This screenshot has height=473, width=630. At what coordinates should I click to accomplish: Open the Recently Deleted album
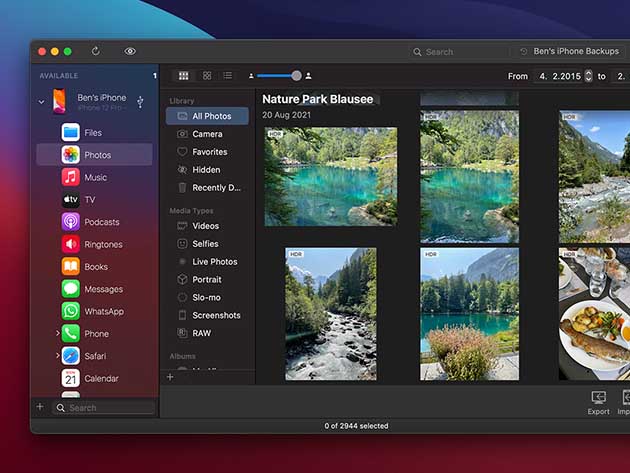[207, 188]
